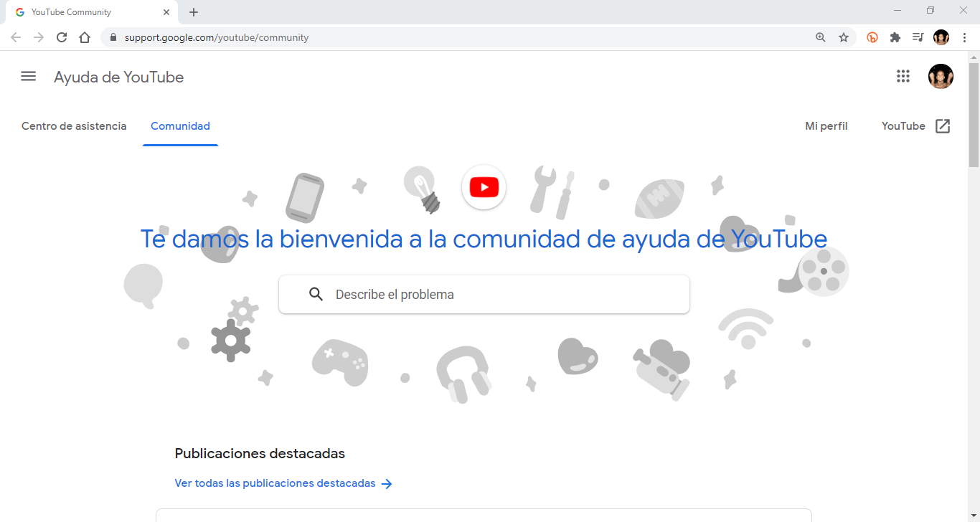This screenshot has height=522, width=980.
Task: Click the YouTube external link icon
Action: [x=943, y=126]
